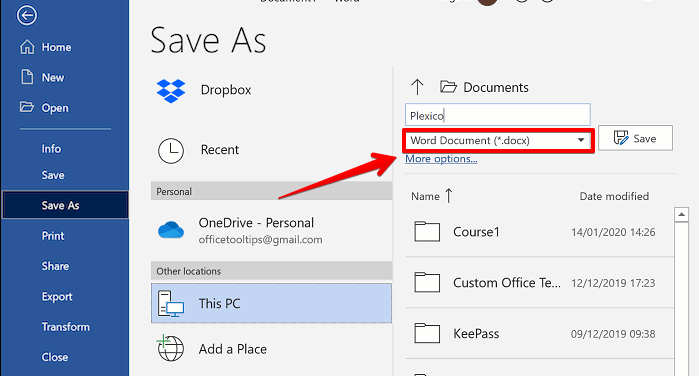Click the scrollbar up arrow

coord(681,215)
